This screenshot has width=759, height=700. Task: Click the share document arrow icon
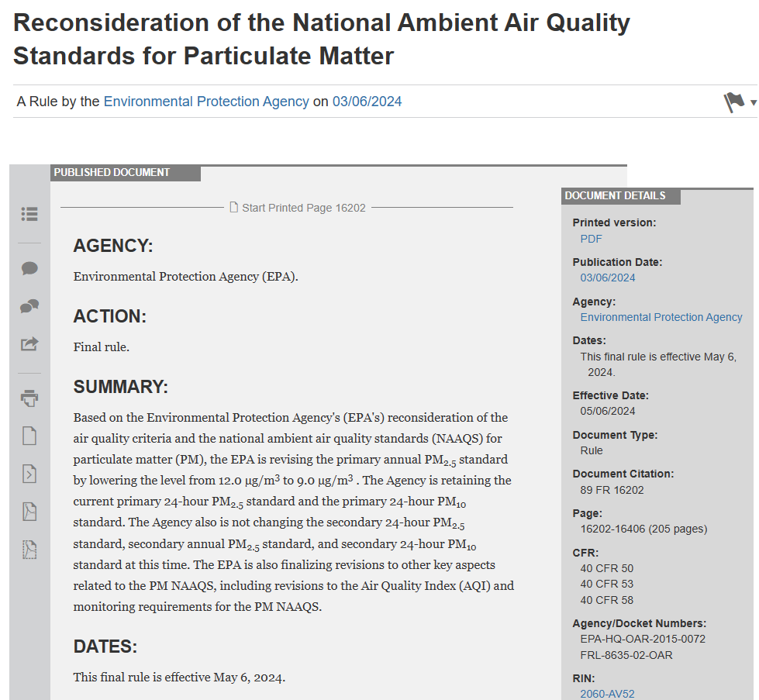(x=29, y=344)
